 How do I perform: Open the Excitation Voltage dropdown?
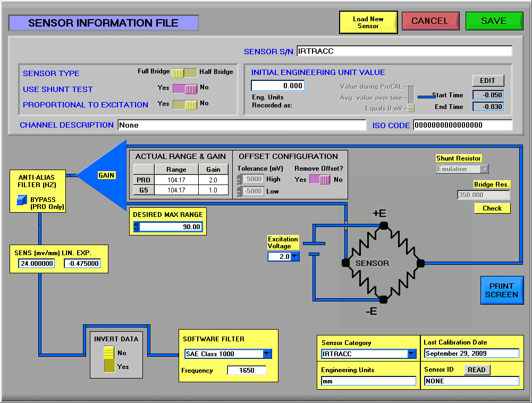tap(294, 257)
